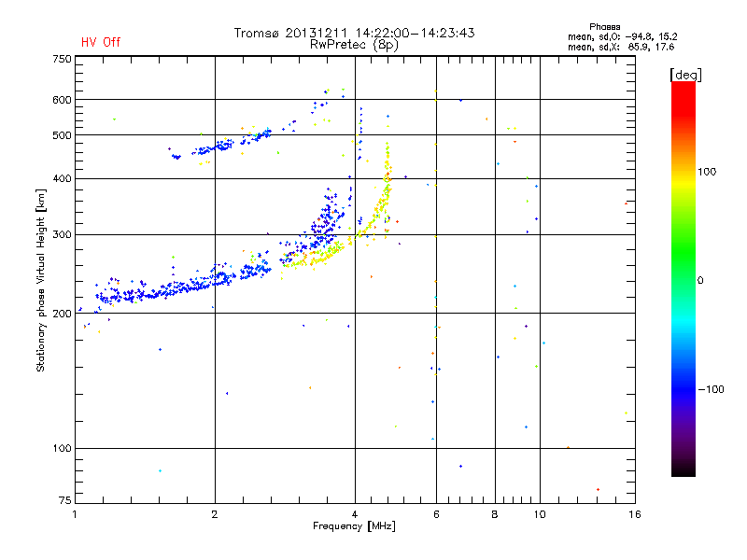Click the y-axis '750' tick label

point(62,59)
